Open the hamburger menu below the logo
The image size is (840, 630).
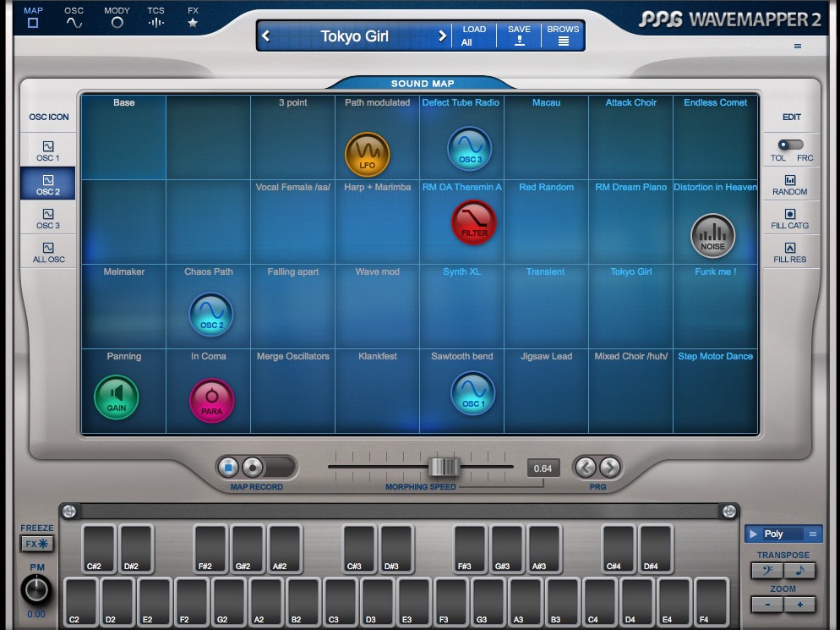point(798,47)
